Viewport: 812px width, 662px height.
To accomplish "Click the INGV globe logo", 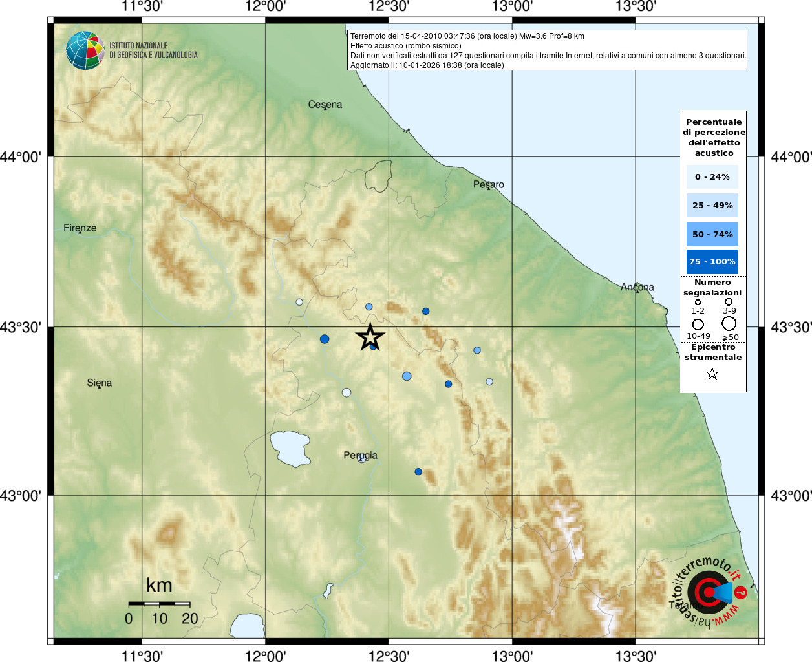I will pos(85,50).
